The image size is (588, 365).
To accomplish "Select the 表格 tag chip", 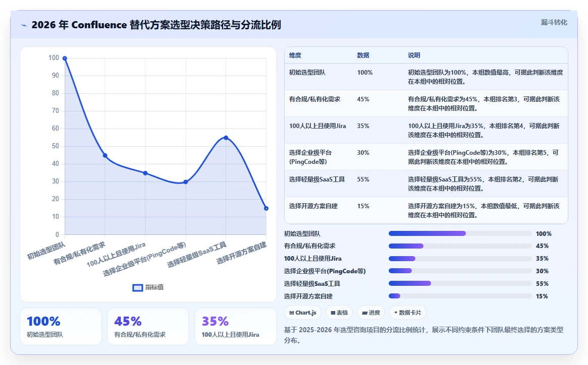I will [339, 313].
